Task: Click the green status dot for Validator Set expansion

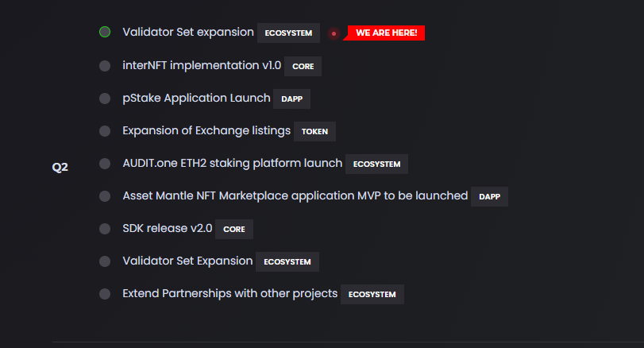Action: [x=105, y=33]
